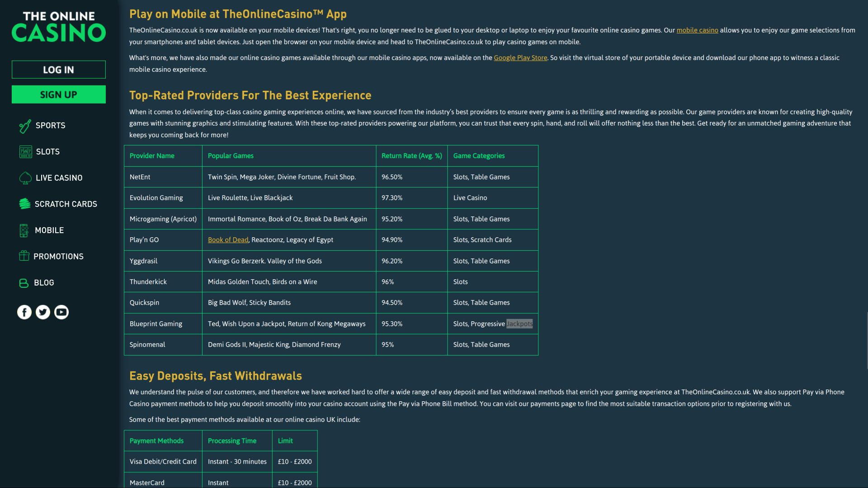The image size is (868, 488).
Task: Click the Blog icon in sidebar
Action: 24,283
